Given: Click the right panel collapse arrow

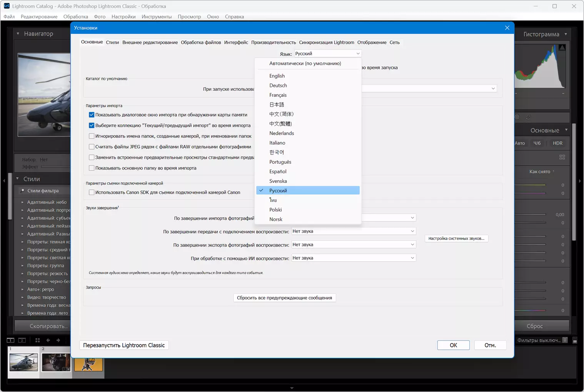Looking at the screenshot, I should 580,181.
